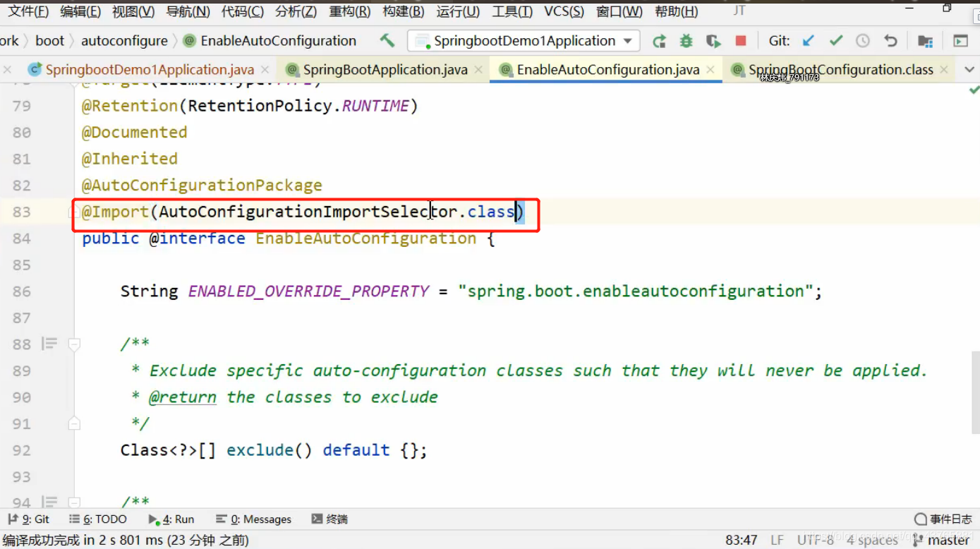This screenshot has height=549, width=980.
Task: Toggle rendered doc view at line 88
Action: coord(49,344)
